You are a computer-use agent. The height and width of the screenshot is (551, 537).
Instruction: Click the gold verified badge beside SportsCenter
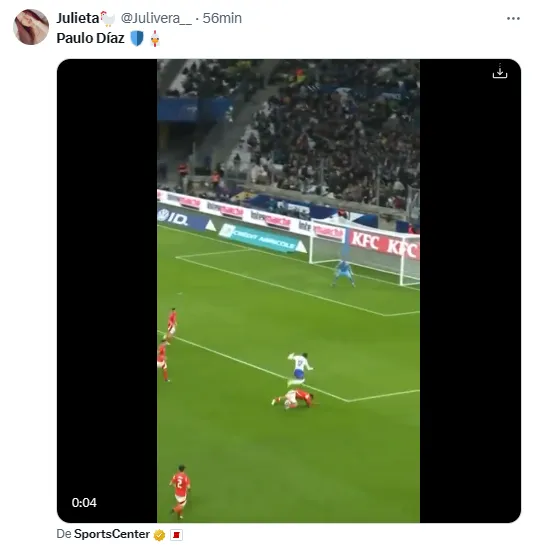coord(160,535)
